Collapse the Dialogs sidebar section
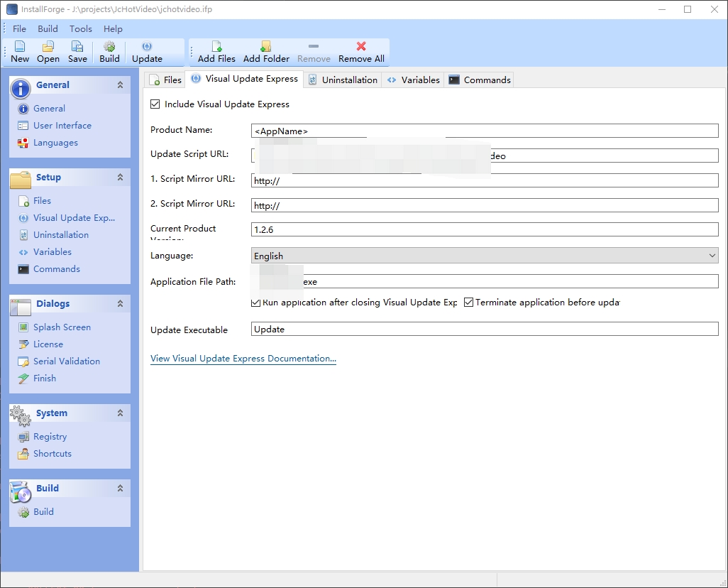Image resolution: width=728 pixels, height=588 pixels. tap(120, 303)
